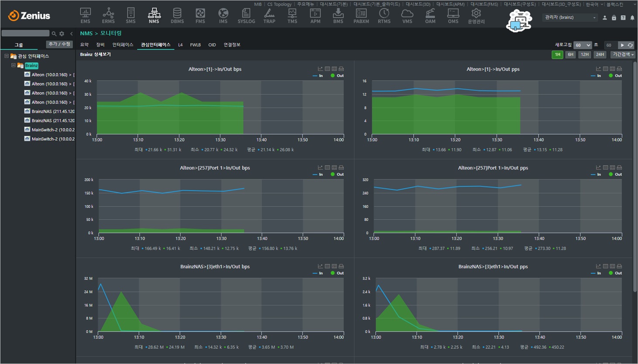This screenshot has height=364, width=638.
Task: Collapse the Brainz tree group
Action: click(13, 65)
